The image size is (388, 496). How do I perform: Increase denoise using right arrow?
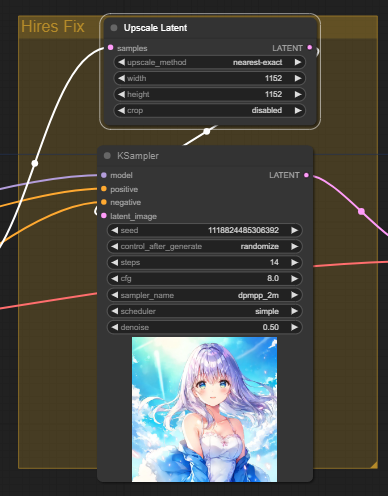pos(294,327)
